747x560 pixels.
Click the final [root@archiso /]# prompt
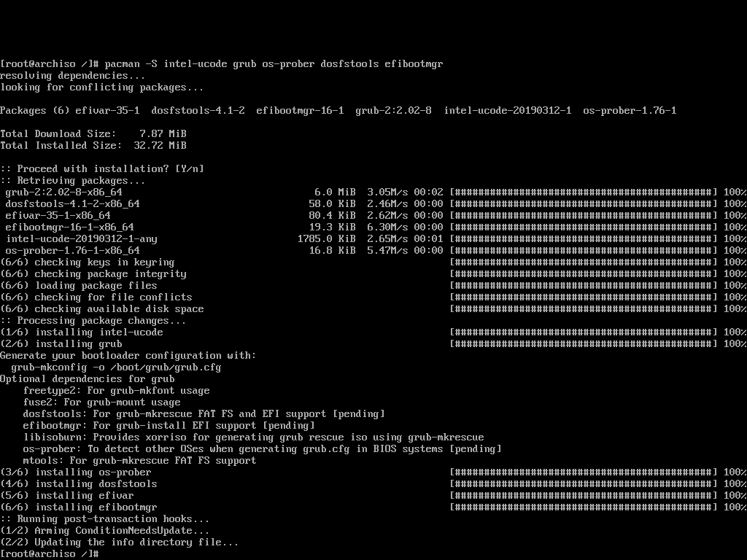click(49, 554)
